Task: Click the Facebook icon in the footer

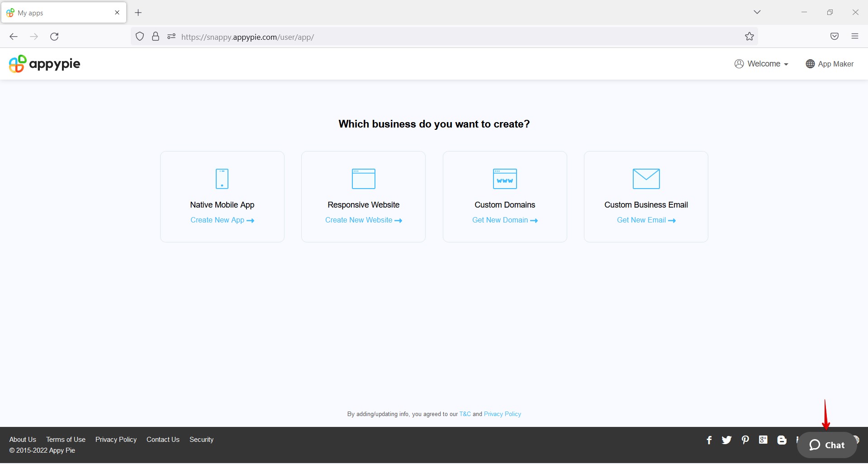Action: tap(709, 440)
